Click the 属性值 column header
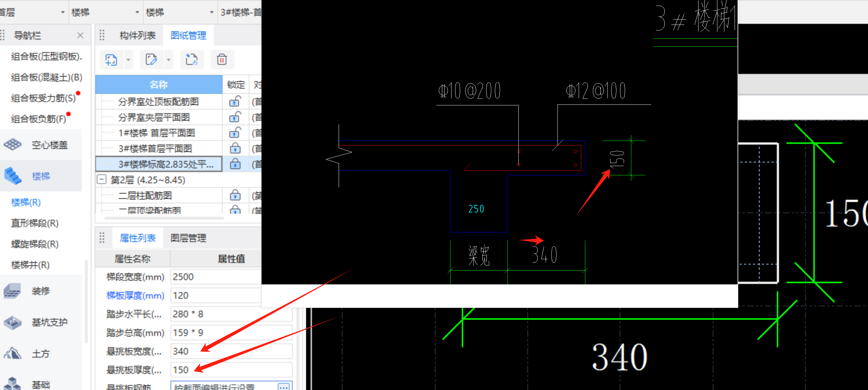This screenshot has width=868, height=390. (x=231, y=259)
